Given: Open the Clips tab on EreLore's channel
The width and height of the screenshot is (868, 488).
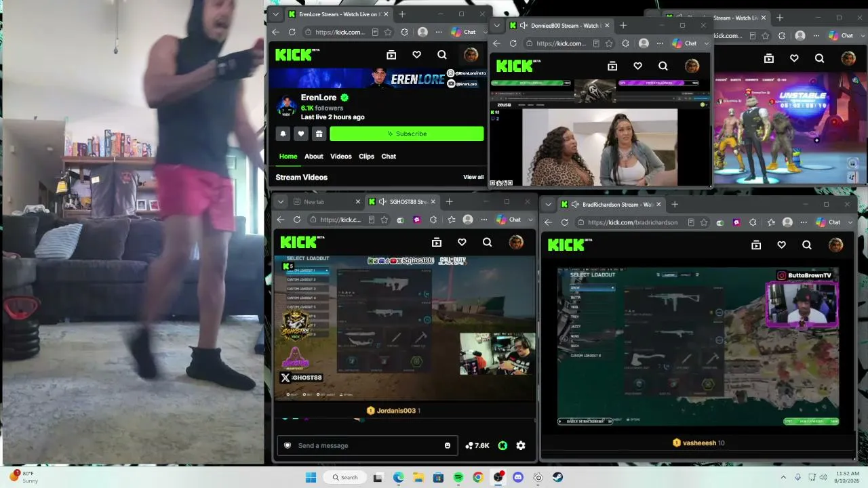Looking at the screenshot, I should [x=366, y=157].
